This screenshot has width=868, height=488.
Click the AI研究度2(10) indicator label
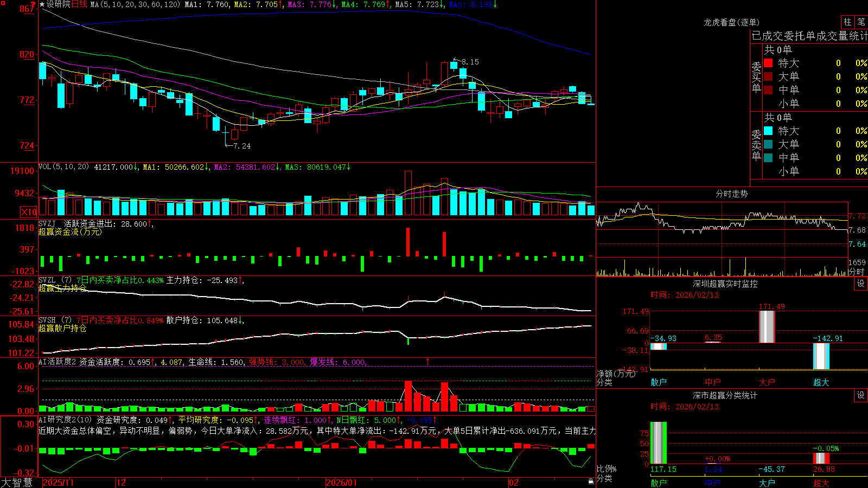pos(66,420)
